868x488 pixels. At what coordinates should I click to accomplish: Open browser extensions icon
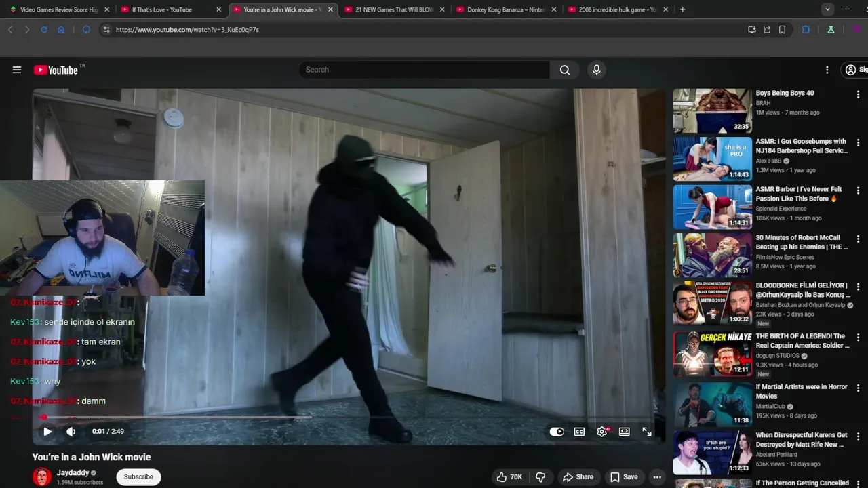(806, 30)
